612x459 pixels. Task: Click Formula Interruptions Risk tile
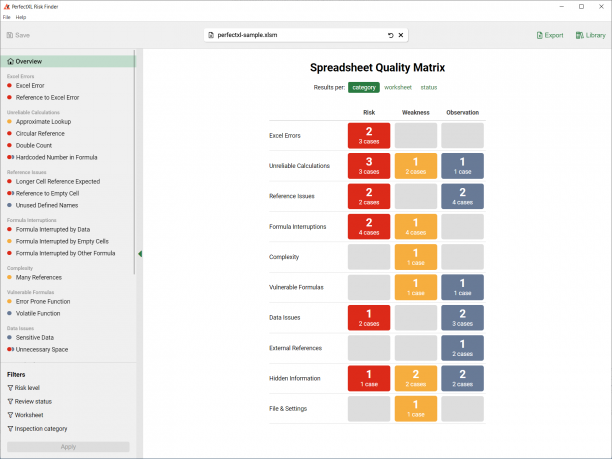(x=369, y=226)
